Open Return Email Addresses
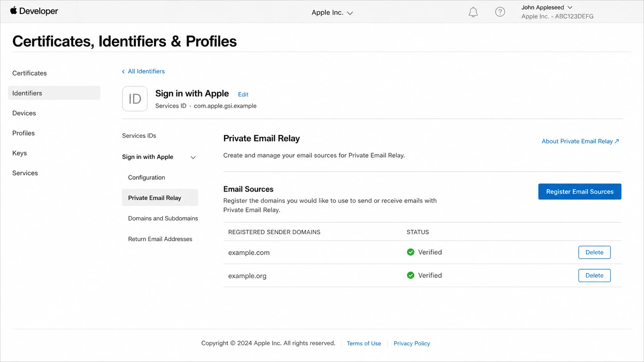The width and height of the screenshot is (644, 362). [x=160, y=239]
